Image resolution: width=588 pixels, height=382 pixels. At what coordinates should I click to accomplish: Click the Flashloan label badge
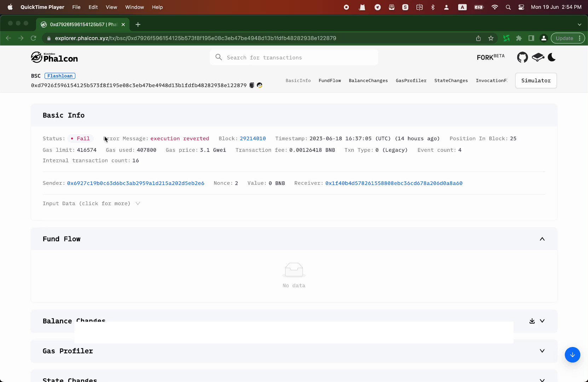click(59, 76)
